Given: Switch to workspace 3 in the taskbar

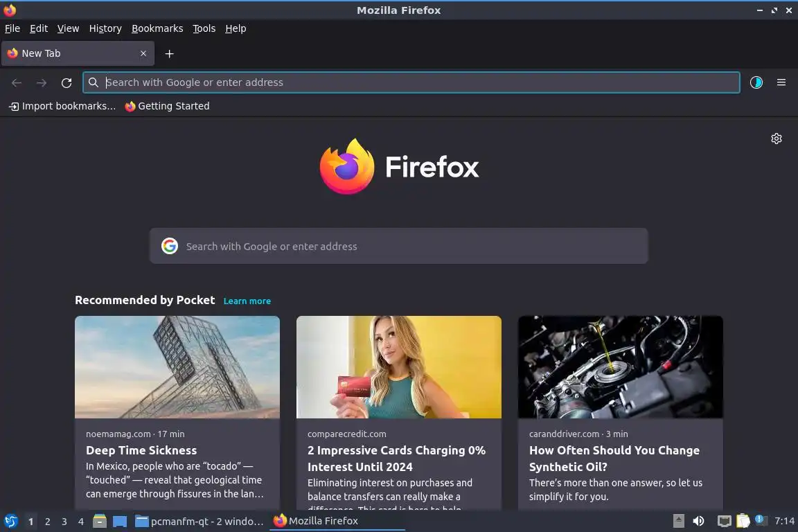Looking at the screenshot, I should (x=64, y=522).
